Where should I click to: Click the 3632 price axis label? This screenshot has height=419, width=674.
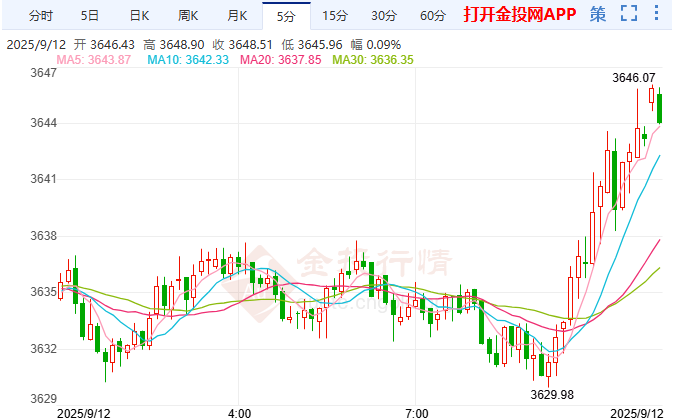tap(43, 349)
